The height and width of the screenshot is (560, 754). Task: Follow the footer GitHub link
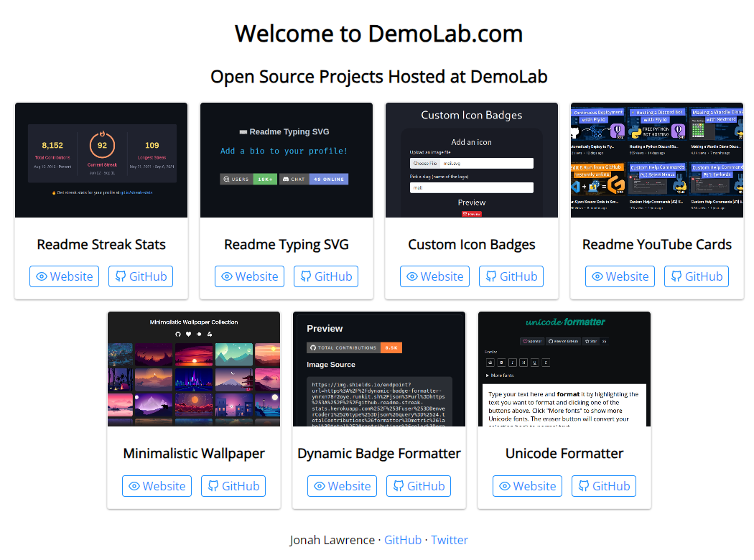(402, 540)
